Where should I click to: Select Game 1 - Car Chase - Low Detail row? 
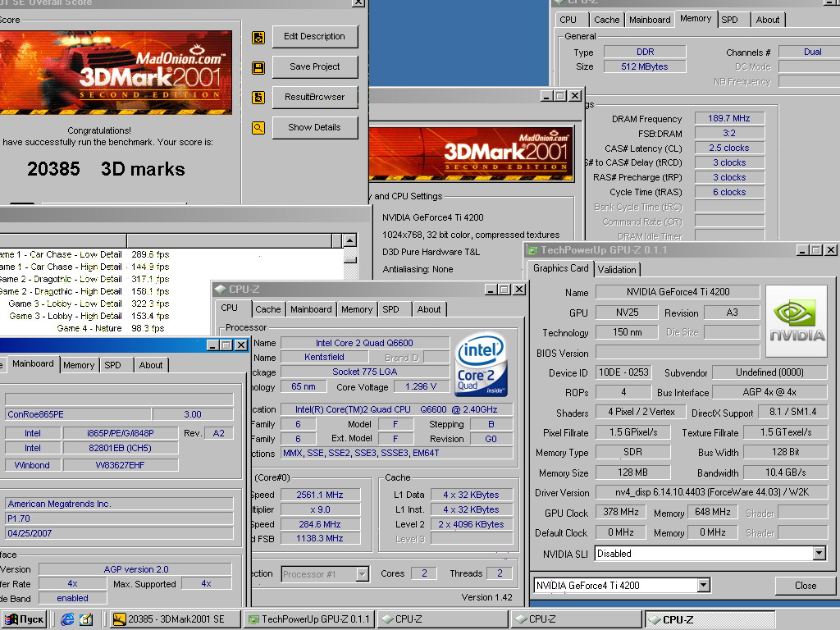tap(85, 254)
